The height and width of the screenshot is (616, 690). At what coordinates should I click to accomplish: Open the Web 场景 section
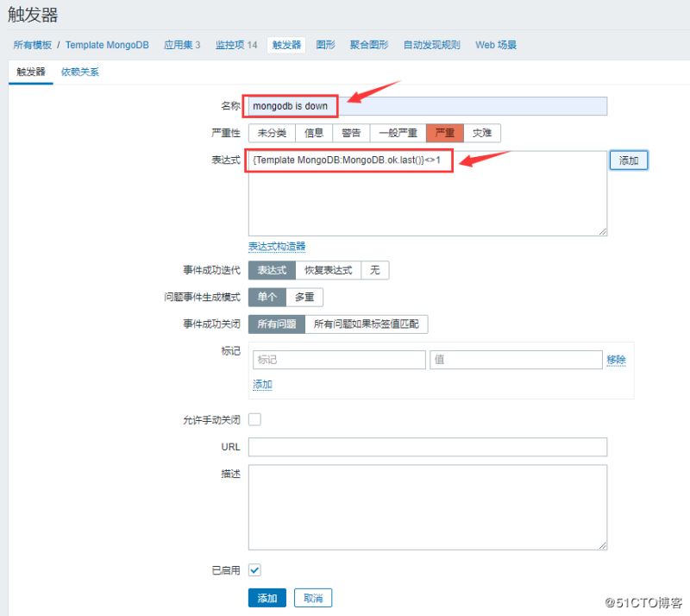pos(497,45)
